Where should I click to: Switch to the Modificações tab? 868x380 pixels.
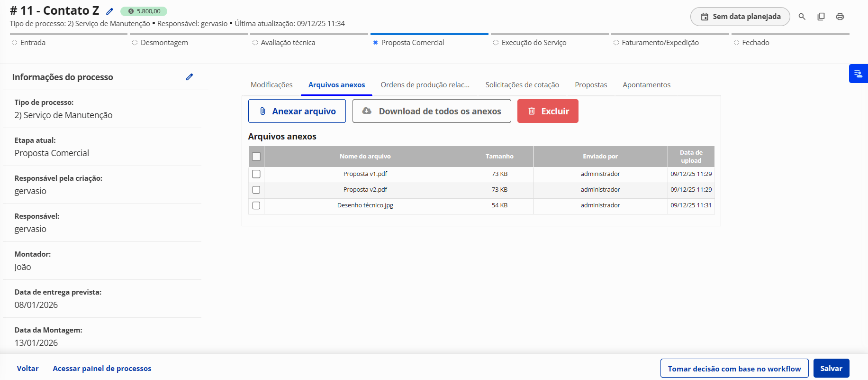271,85
